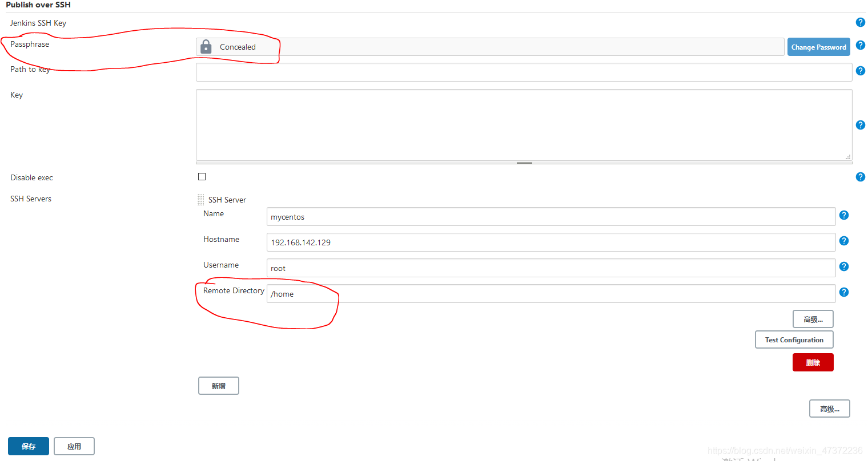Image resolution: width=868 pixels, height=461 pixels.
Task: Open help icon beside Key textarea
Action: (861, 125)
